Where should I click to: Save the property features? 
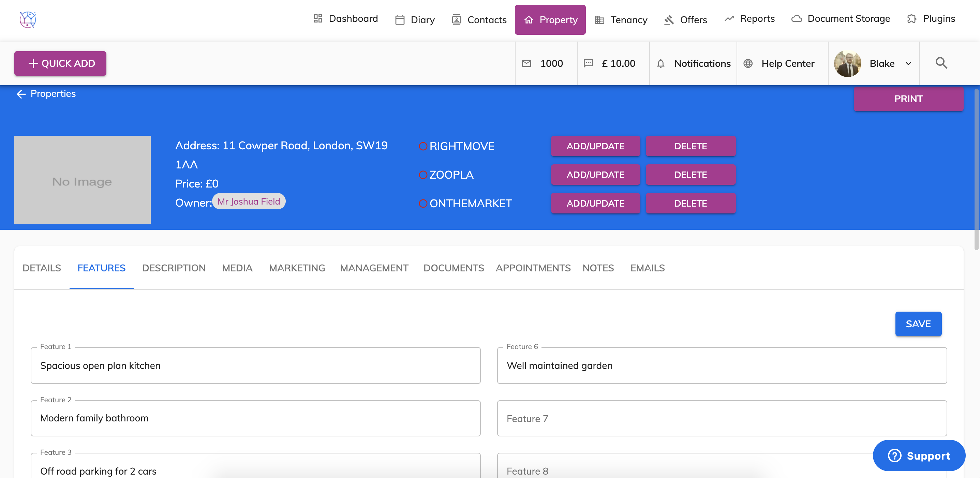coord(918,324)
